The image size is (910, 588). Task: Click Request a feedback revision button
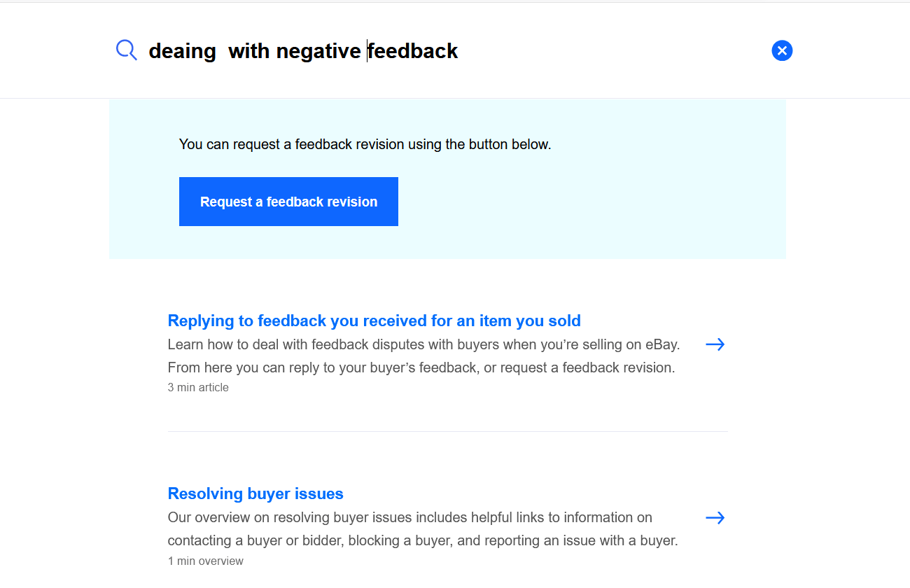coord(288,202)
